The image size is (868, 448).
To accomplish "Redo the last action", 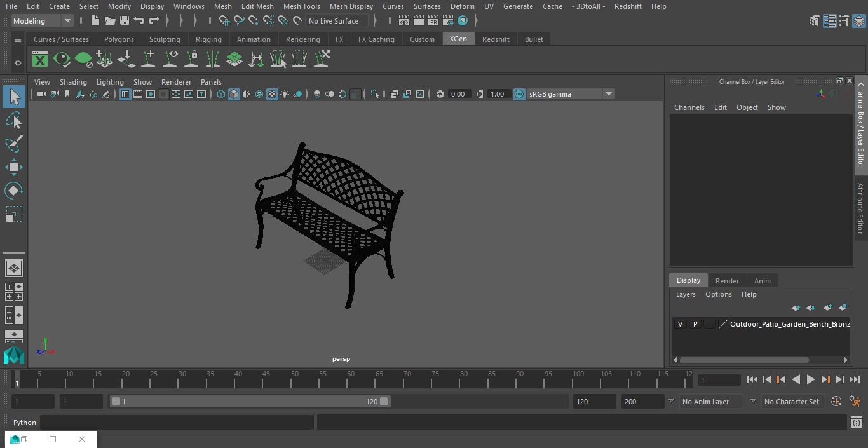I will [154, 21].
